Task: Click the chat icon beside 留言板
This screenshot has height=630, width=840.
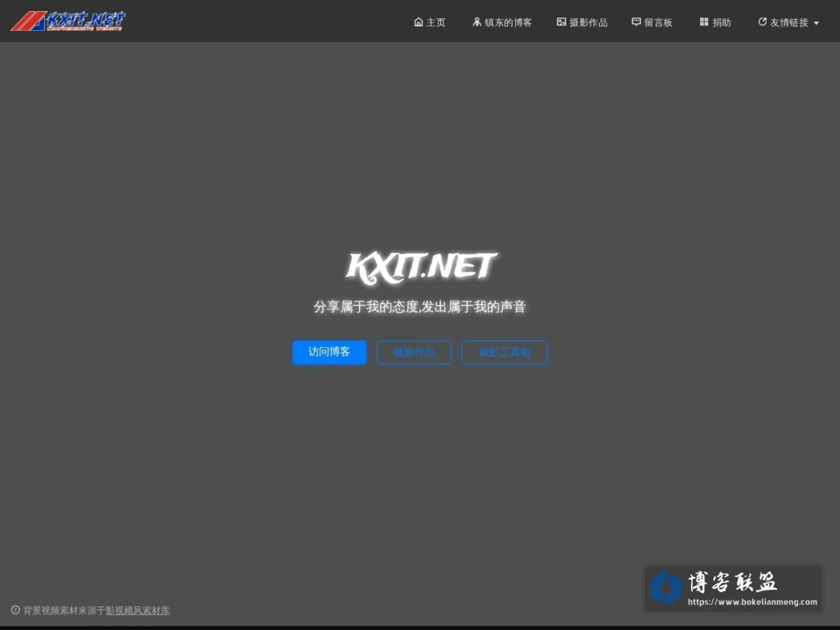Action: (636, 22)
